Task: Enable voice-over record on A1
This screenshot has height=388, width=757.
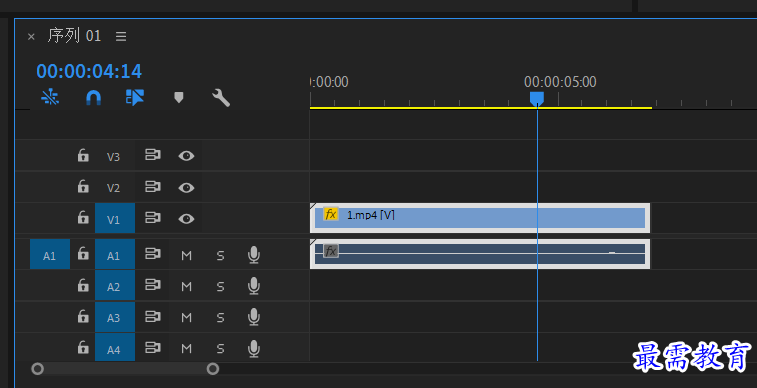Action: (x=254, y=255)
